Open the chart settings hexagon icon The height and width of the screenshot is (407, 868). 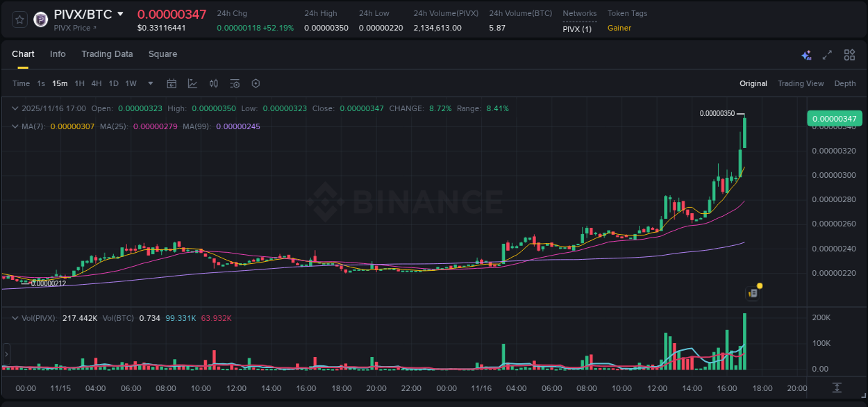[256, 83]
